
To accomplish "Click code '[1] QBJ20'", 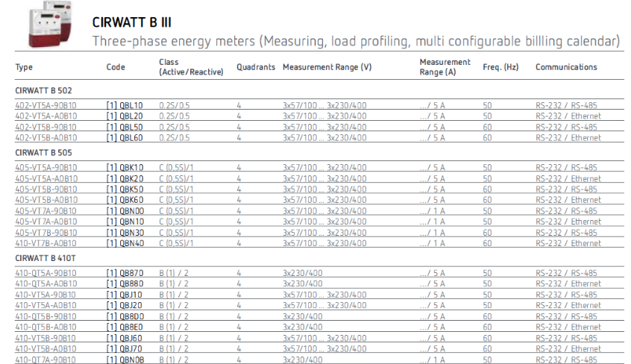I will [x=125, y=305].
